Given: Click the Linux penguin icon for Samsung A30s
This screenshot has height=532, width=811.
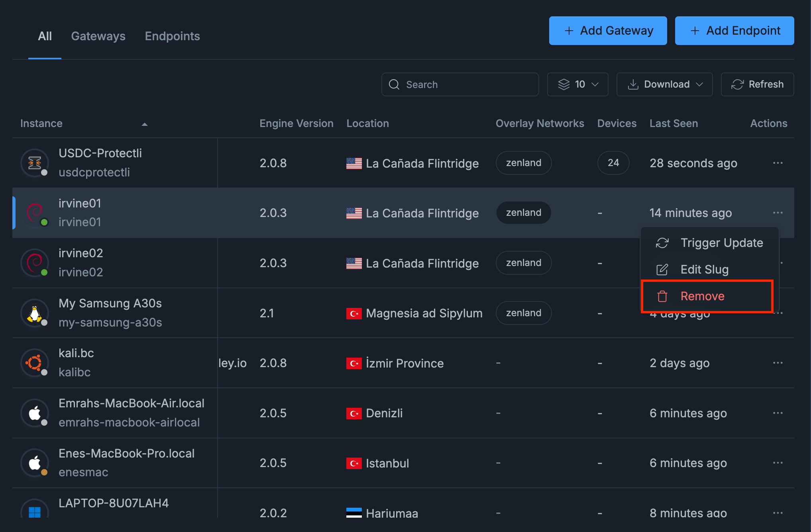Looking at the screenshot, I should (35, 313).
